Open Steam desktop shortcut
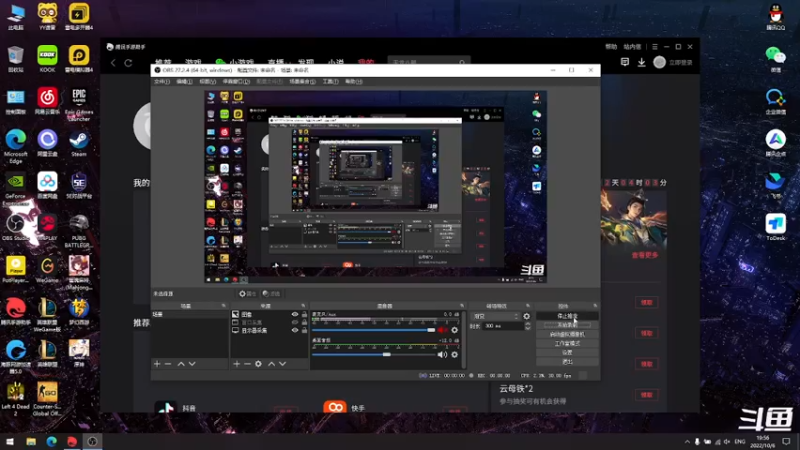The image size is (800, 450). [79, 144]
